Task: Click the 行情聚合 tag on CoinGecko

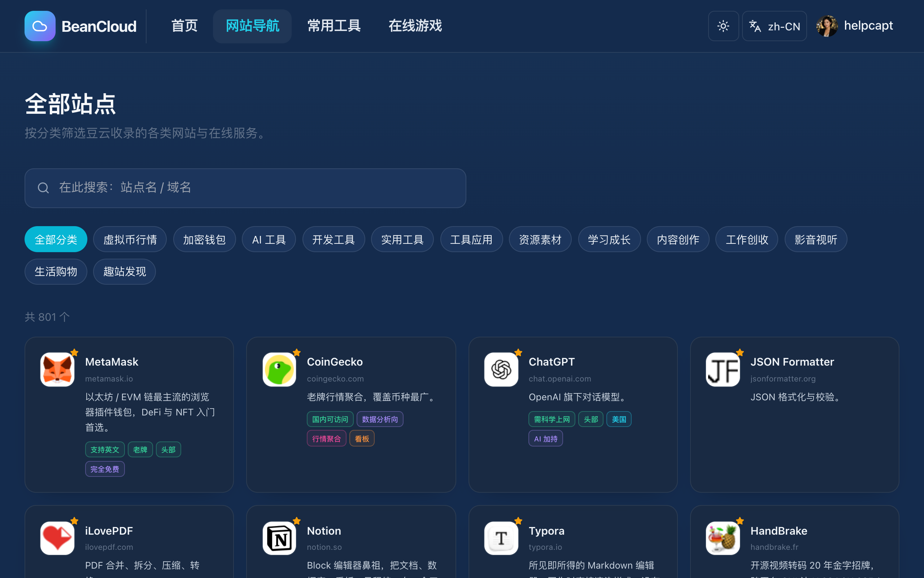Action: pyautogui.click(x=326, y=439)
